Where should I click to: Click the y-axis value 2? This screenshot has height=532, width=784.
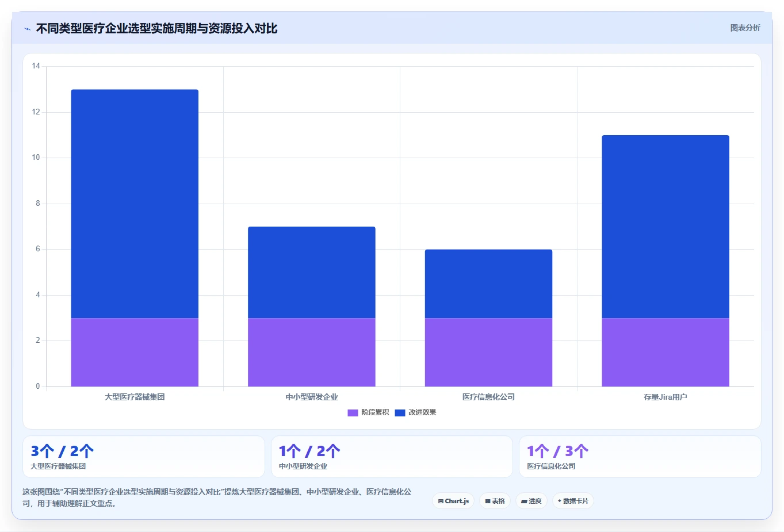(38, 340)
